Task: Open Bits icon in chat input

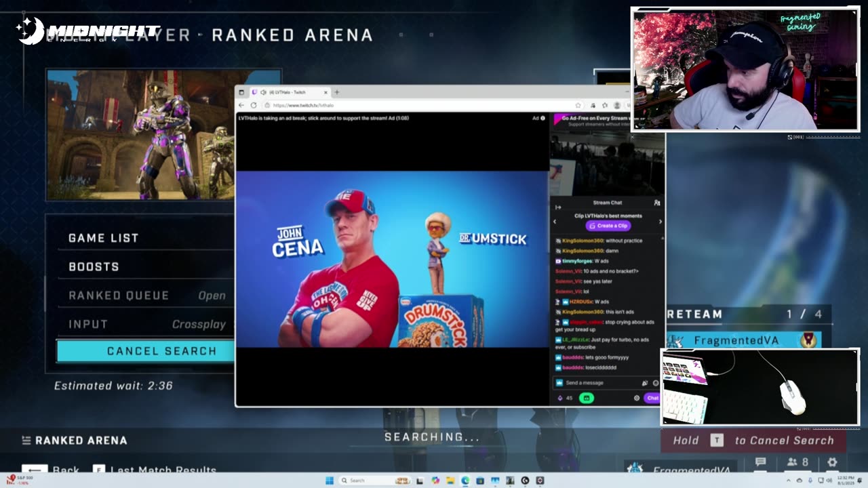Action: (644, 383)
